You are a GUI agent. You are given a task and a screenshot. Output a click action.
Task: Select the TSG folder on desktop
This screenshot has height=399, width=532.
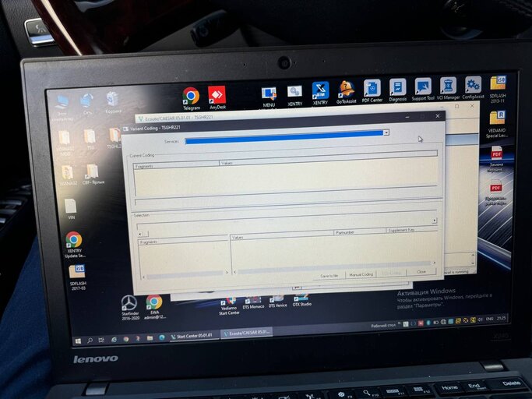coord(90,139)
